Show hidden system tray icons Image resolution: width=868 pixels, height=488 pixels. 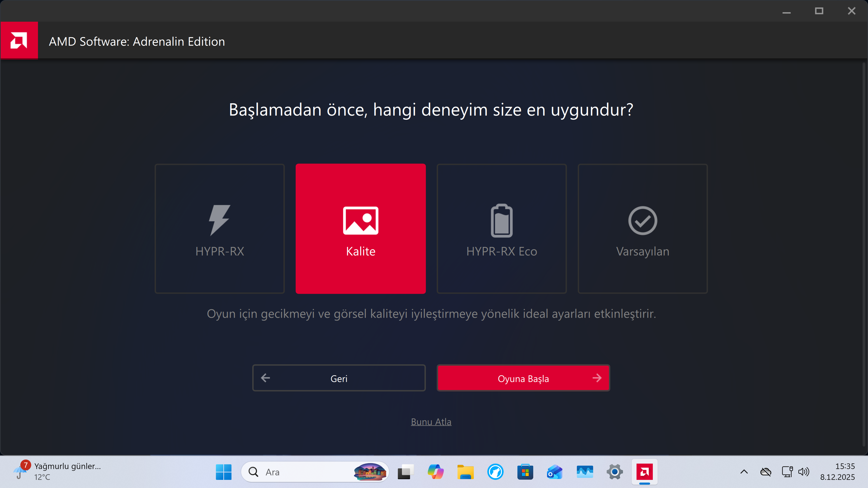tap(744, 472)
